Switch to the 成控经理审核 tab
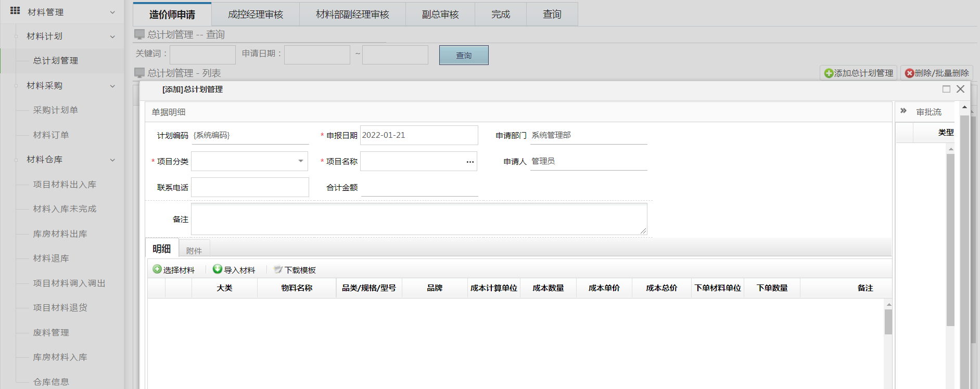 click(x=255, y=15)
